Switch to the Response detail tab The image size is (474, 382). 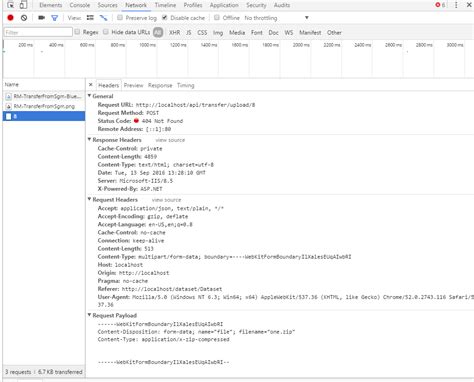(x=160, y=85)
